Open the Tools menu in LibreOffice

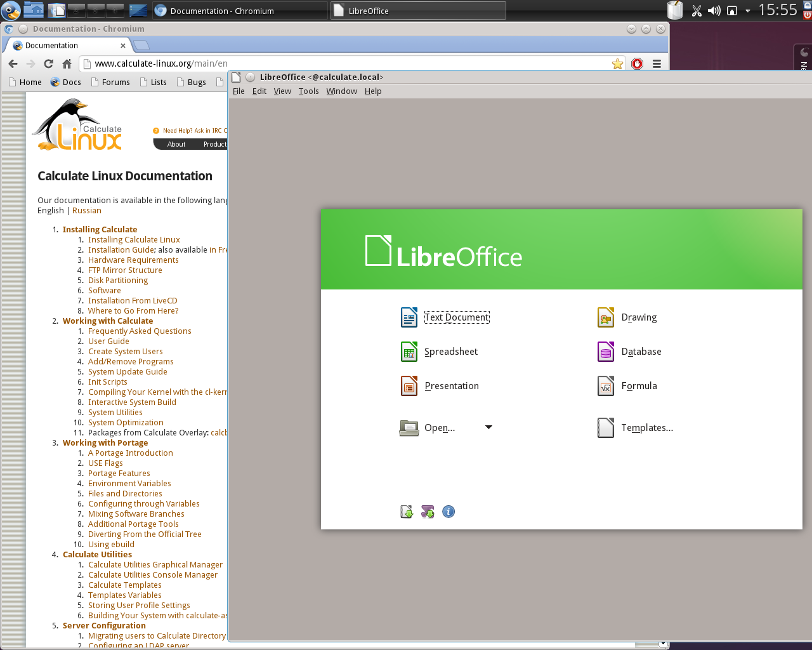pyautogui.click(x=308, y=91)
